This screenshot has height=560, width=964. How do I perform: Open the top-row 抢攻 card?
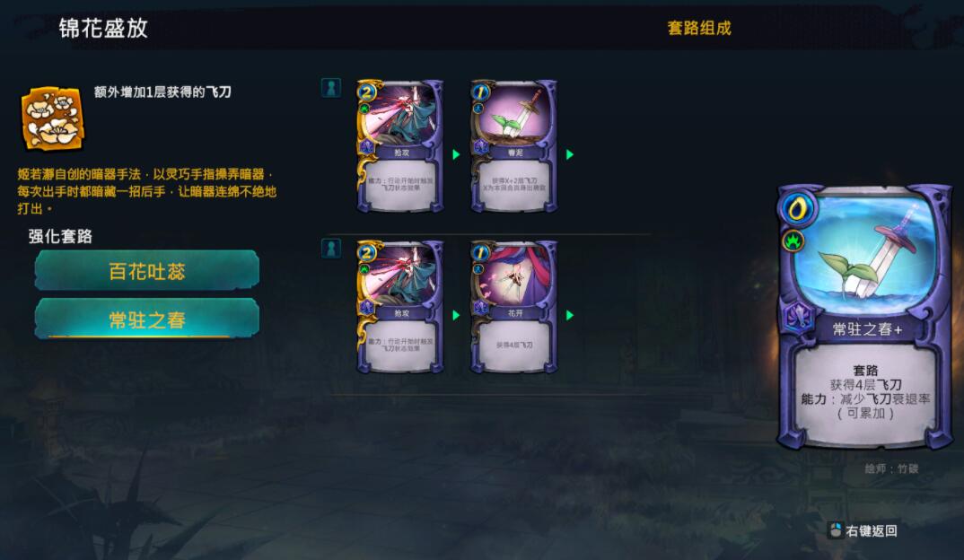tap(400, 146)
